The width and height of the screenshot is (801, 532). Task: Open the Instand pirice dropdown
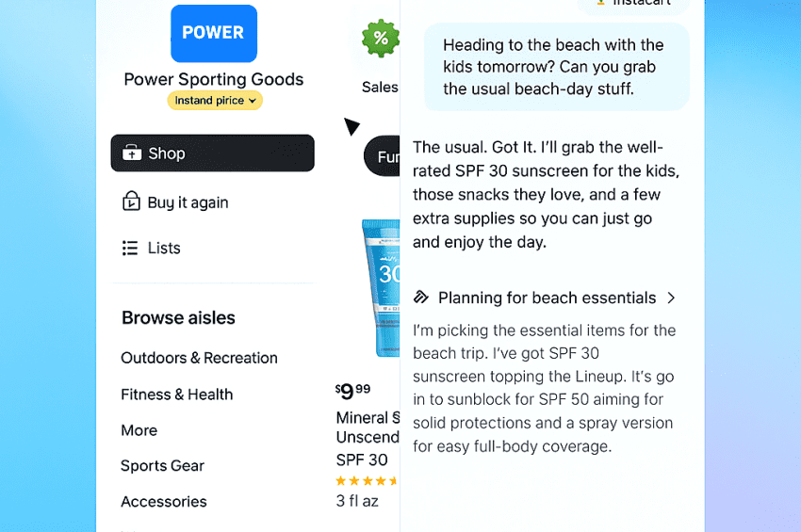point(215,101)
